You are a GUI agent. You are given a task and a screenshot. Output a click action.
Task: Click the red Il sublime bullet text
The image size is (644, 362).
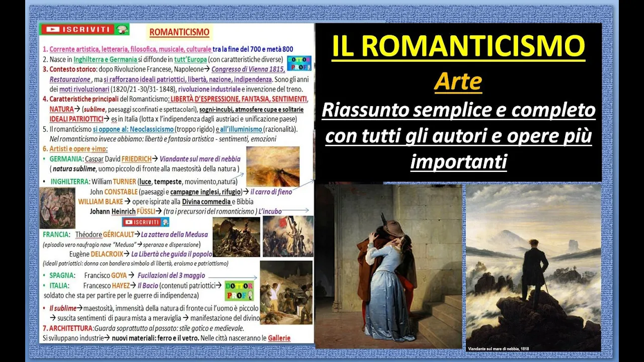(x=63, y=308)
